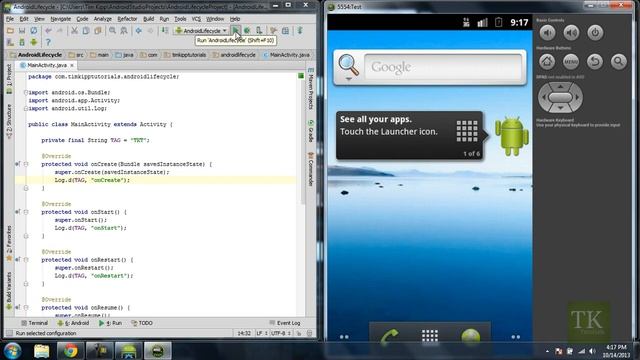Image resolution: width=640 pixels, height=360 pixels.
Task: Click the Synchronize refresh toolbar icon
Action: point(34,31)
